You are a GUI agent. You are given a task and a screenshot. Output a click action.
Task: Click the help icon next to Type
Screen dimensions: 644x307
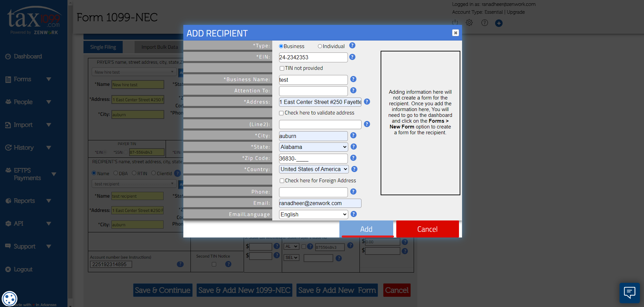[352, 45]
